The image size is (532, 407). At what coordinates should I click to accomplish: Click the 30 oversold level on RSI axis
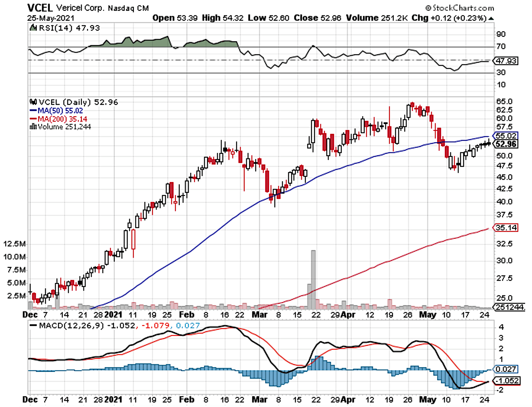501,72
